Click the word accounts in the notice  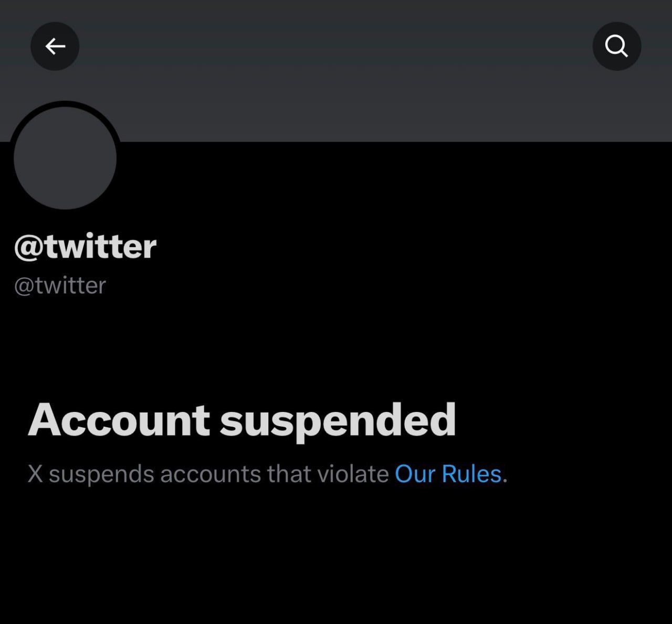point(211,474)
